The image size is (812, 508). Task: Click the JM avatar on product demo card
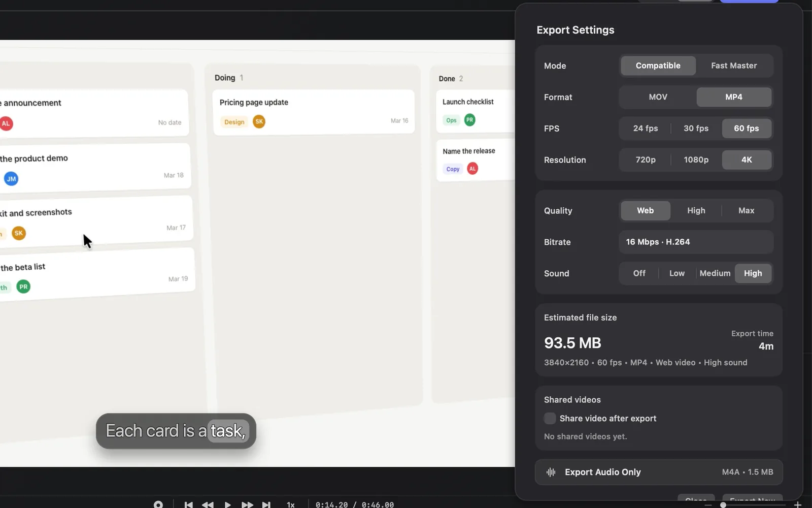11,179
